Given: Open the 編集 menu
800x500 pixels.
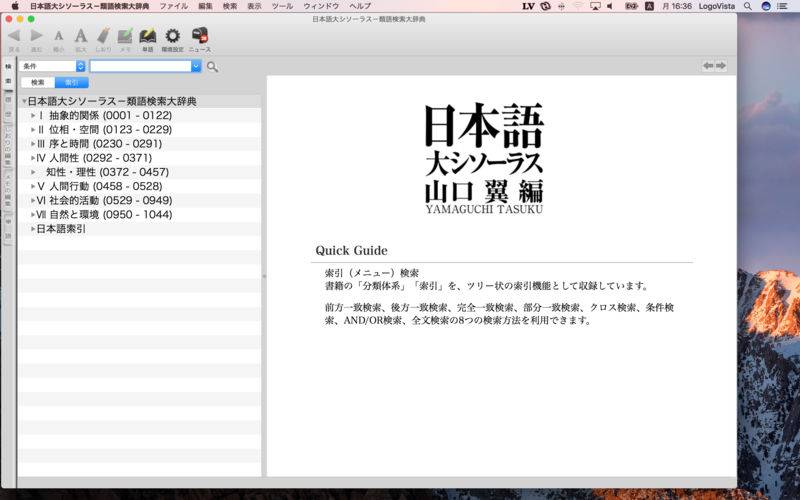Looking at the screenshot, I should pos(205,6).
